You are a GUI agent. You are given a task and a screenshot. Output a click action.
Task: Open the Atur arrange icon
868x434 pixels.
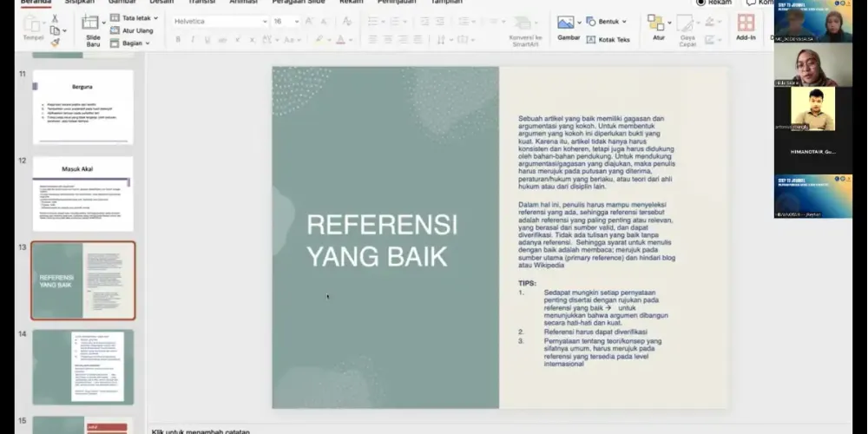[656, 23]
